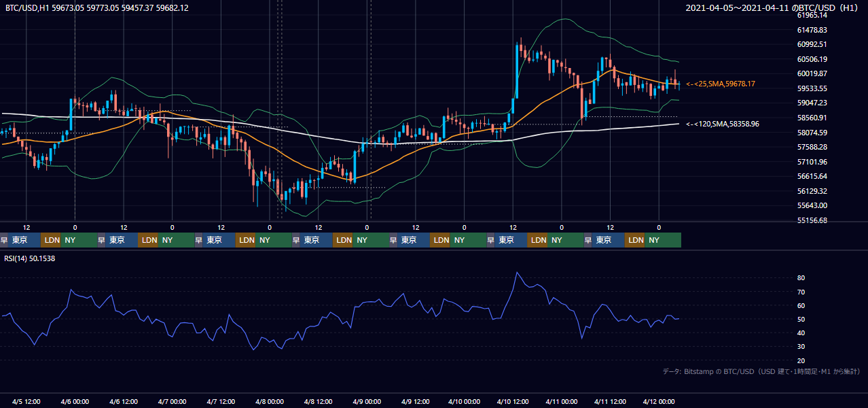Click the 4/9 00:00 date label
Screen dimensions: 868x408
point(367,401)
